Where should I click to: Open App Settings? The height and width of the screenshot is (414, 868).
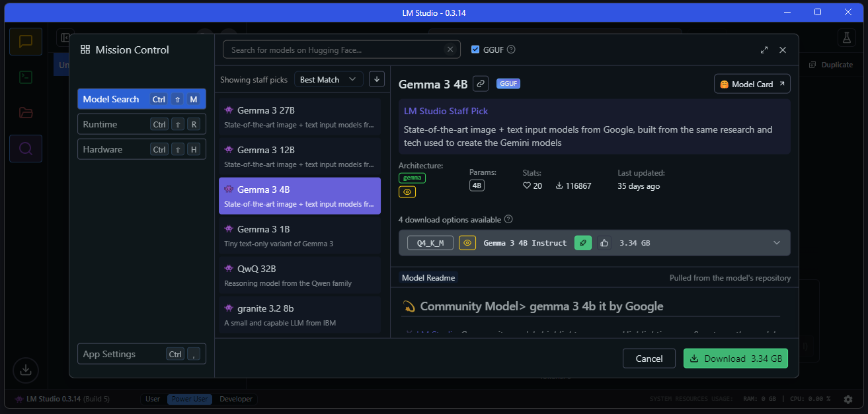click(x=141, y=354)
